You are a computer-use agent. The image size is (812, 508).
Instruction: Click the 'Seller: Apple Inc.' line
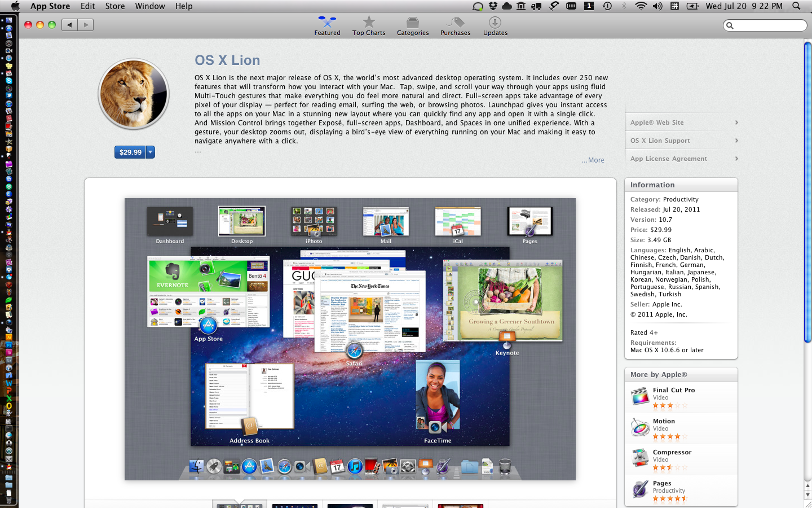(656, 304)
